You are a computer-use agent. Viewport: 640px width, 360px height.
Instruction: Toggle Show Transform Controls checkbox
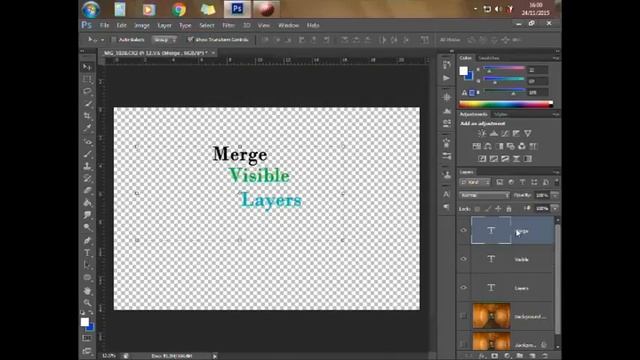(x=190, y=40)
